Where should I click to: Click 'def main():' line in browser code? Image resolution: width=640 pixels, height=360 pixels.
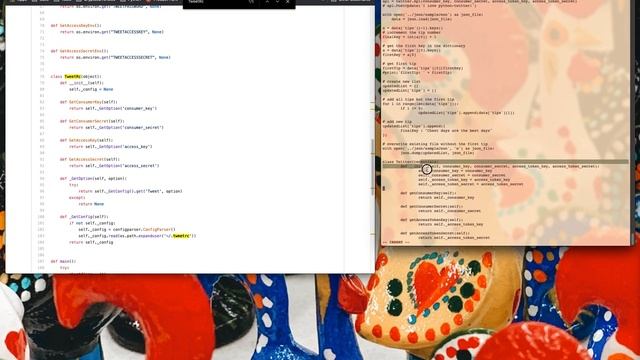[x=63, y=261]
